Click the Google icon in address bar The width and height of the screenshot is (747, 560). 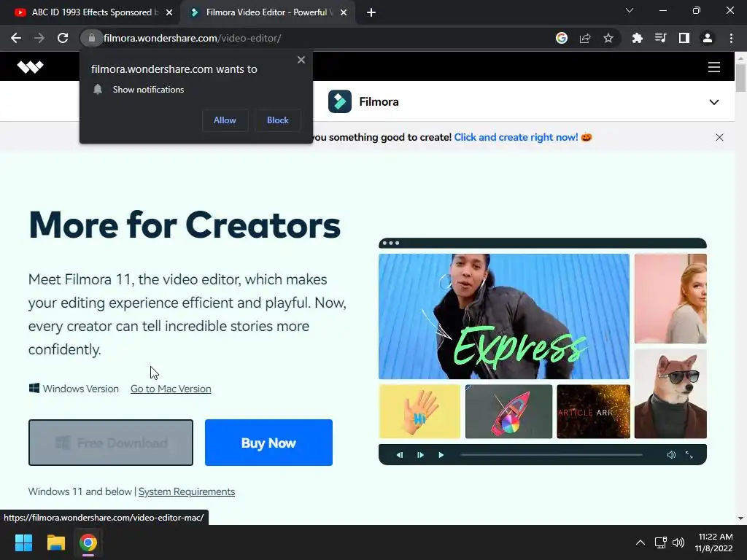[x=562, y=38]
